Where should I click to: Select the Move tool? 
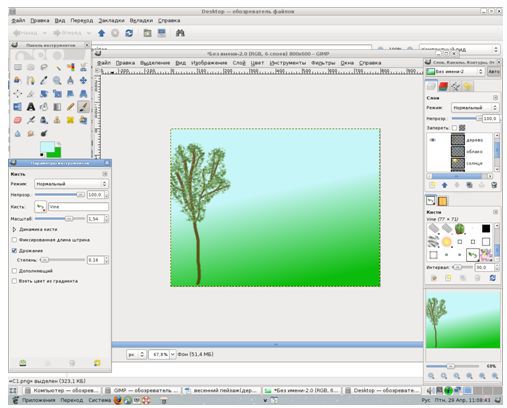point(83,80)
